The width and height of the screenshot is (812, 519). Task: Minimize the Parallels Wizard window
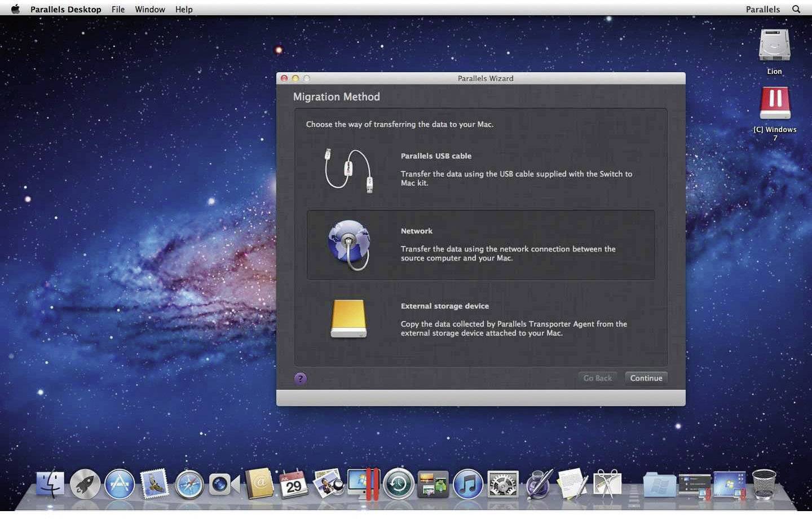(x=295, y=78)
